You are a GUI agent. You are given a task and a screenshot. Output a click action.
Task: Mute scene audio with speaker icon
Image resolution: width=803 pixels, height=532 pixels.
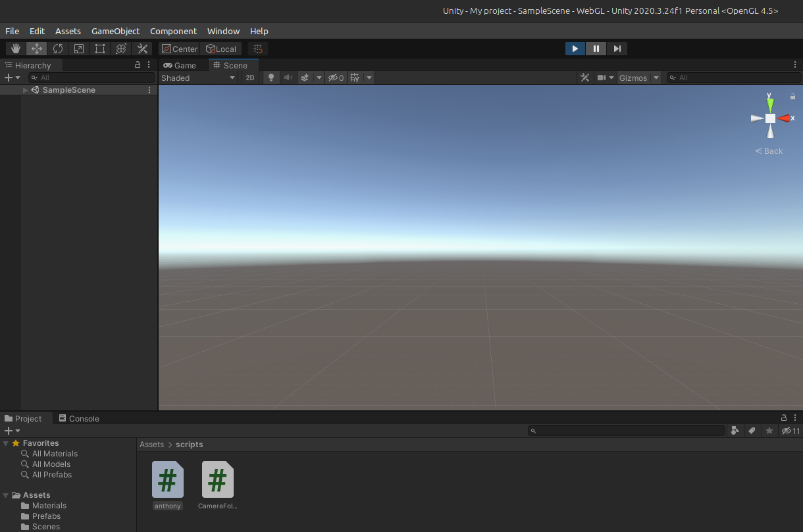coord(288,78)
